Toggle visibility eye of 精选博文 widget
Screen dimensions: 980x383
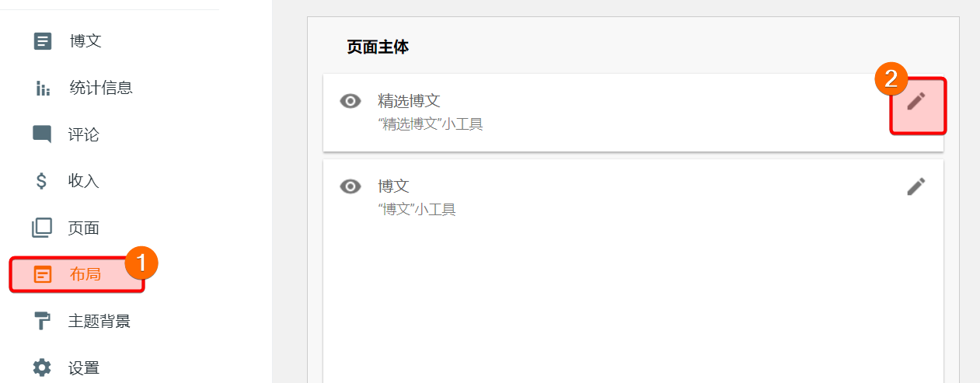tap(351, 101)
